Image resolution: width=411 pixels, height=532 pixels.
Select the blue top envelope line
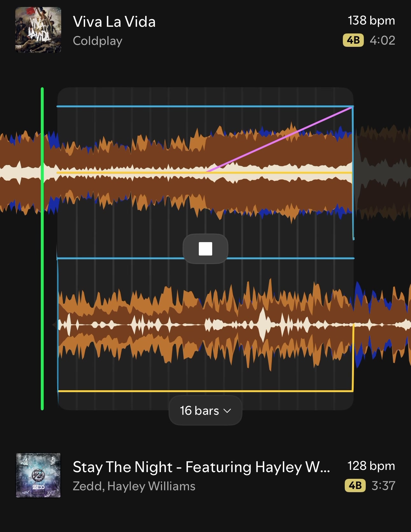pyautogui.click(x=205, y=106)
